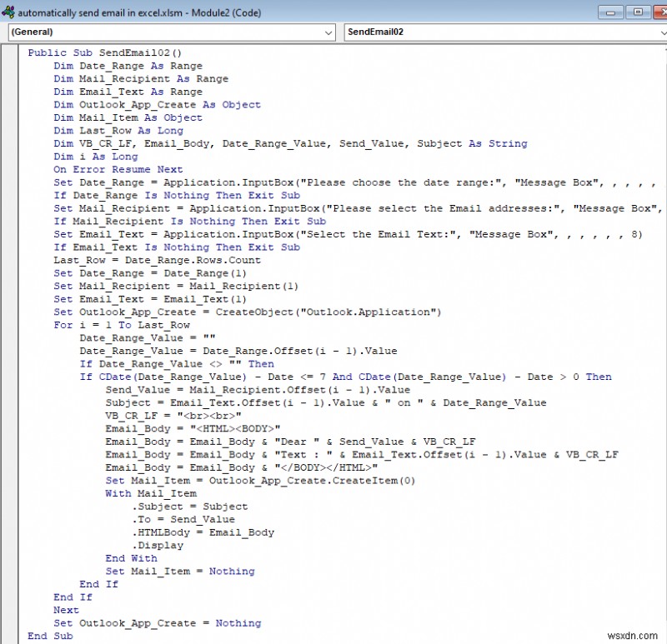The height and width of the screenshot is (644, 667).
Task: Click the line 'Dim Last_Row As Long'
Action: pos(118,131)
